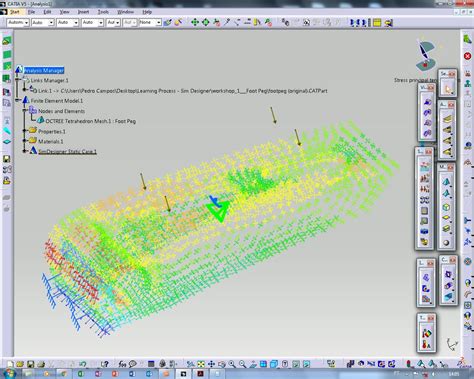This screenshot has width=474, height=379.
Task: Open the Help menu
Action: pos(147,12)
